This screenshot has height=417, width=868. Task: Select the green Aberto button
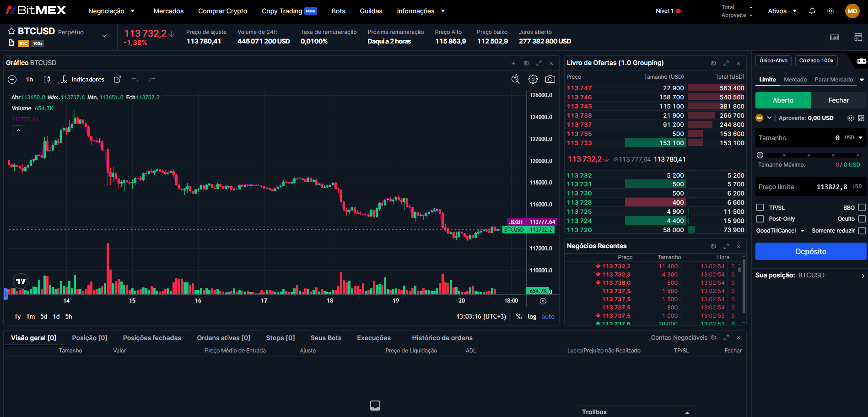click(783, 100)
